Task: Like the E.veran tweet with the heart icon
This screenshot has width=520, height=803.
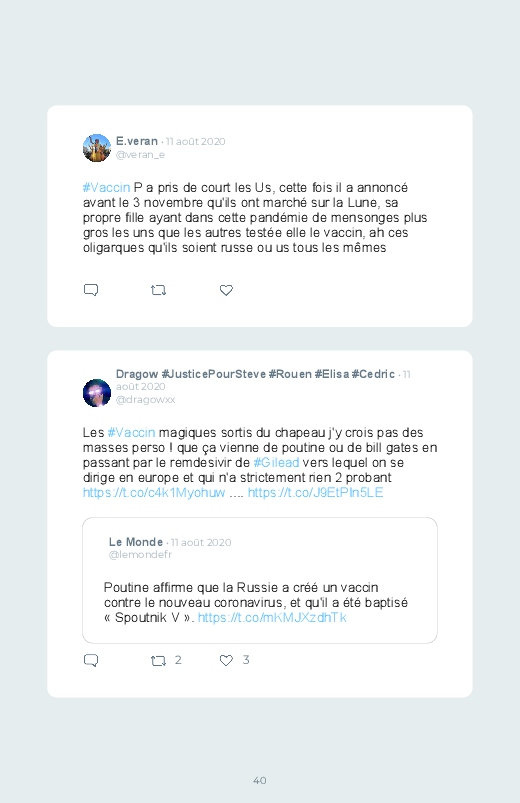Action: (226, 290)
